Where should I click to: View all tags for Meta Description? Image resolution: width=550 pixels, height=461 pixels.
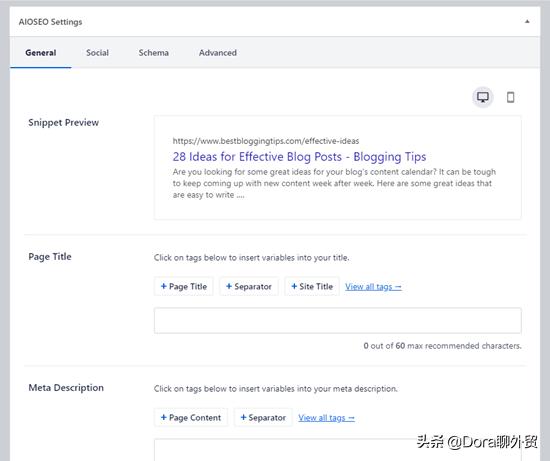point(327,418)
